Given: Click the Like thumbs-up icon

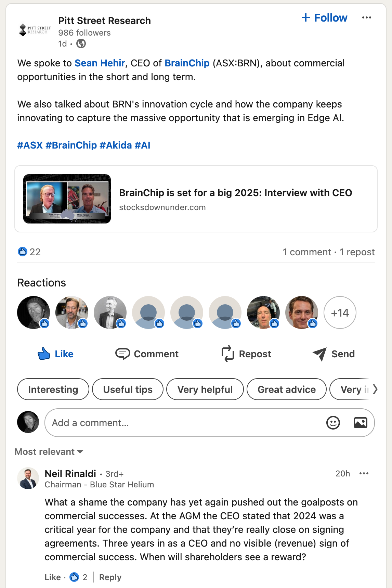Looking at the screenshot, I should 44,354.
